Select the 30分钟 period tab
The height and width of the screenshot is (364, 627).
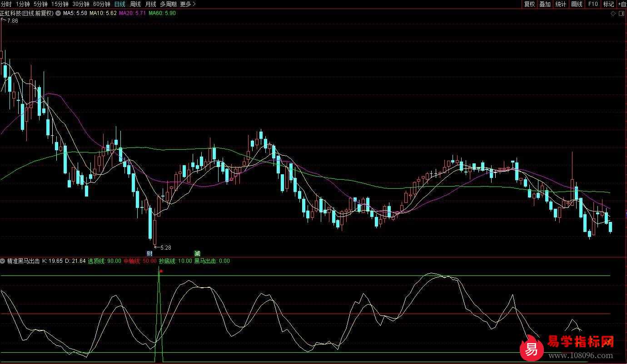81,4
